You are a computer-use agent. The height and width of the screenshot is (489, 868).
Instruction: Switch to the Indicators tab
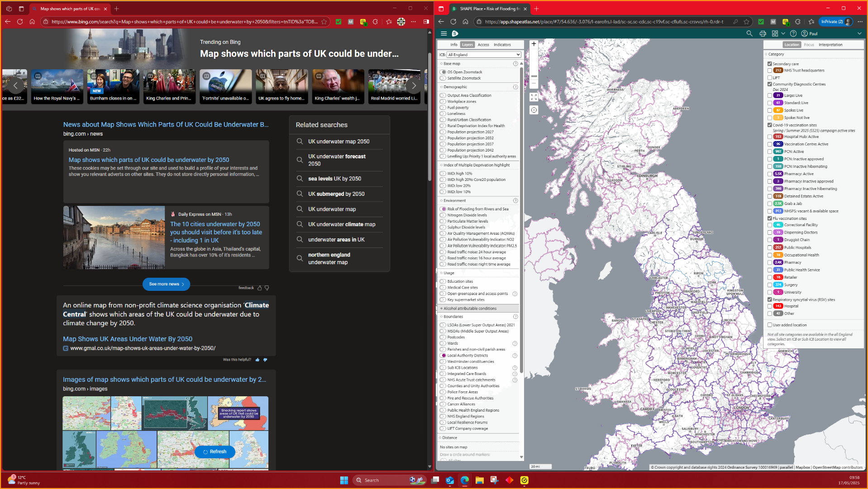[x=502, y=45]
